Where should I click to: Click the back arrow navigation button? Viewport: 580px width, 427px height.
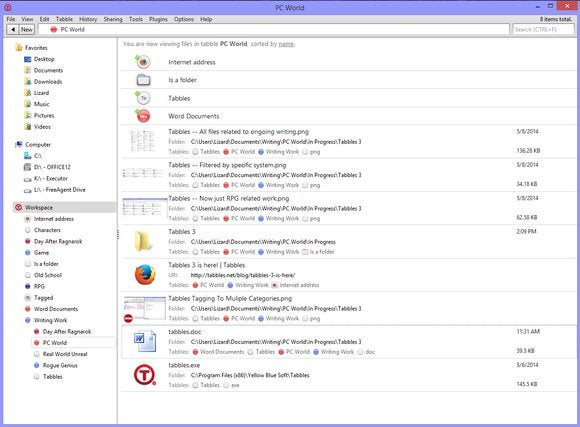point(13,29)
